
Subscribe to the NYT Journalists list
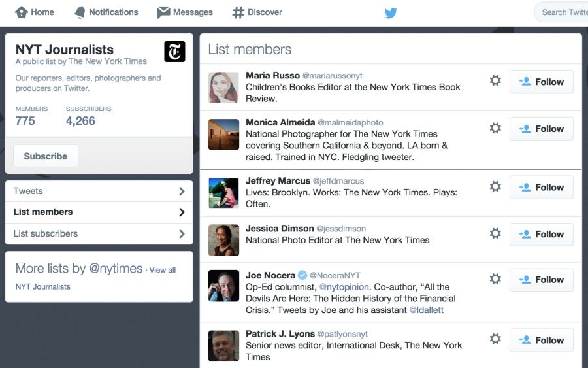coord(46,156)
